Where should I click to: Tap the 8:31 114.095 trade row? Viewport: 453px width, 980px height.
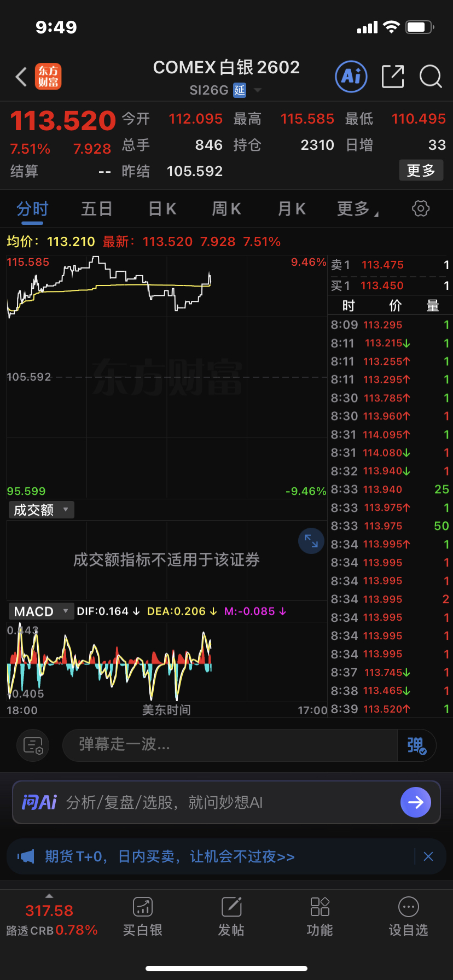[390, 435]
